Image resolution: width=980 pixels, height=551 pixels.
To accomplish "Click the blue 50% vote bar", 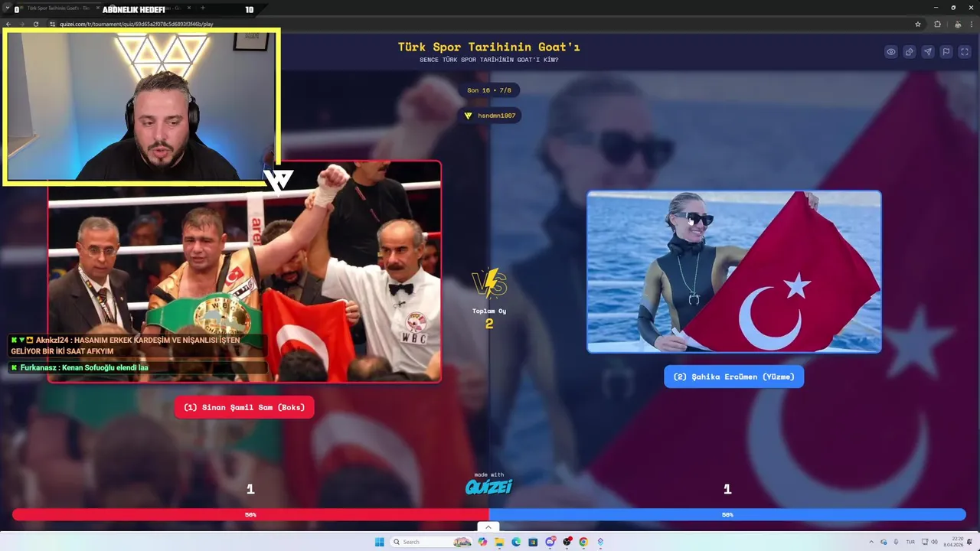I will [x=727, y=515].
